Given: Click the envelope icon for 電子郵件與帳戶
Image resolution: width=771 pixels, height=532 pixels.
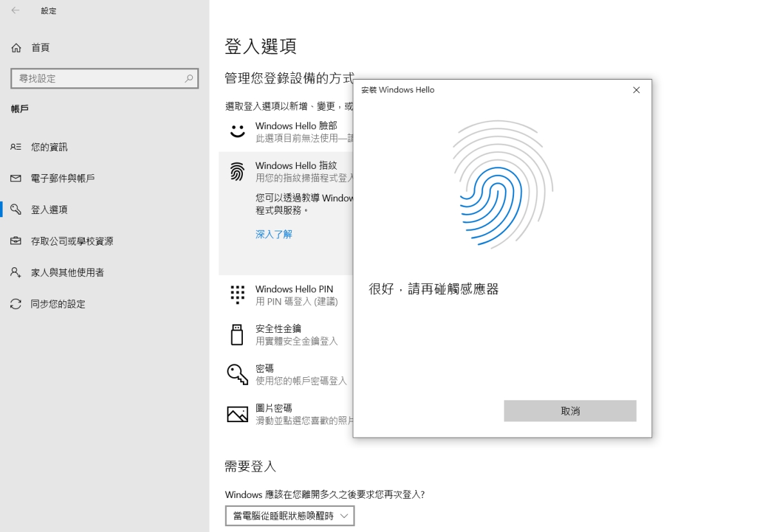Looking at the screenshot, I should click(x=16, y=178).
